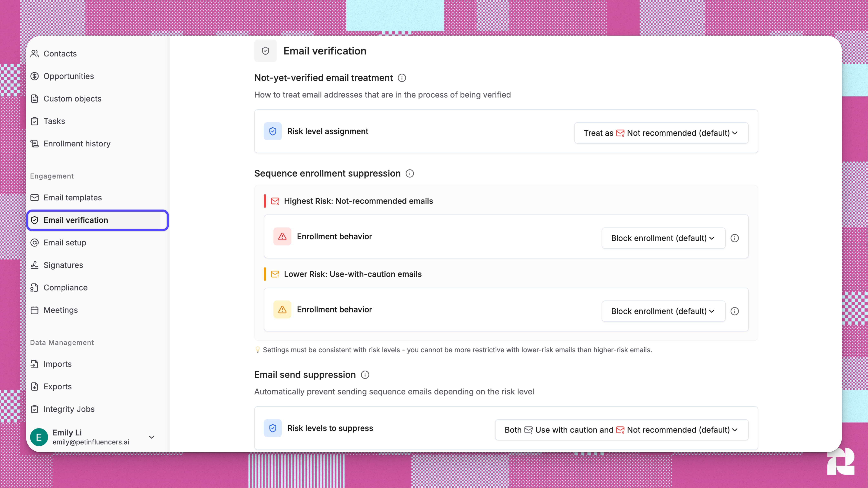This screenshot has width=868, height=488.
Task: Select the Opportunities dollar icon
Action: [35, 76]
